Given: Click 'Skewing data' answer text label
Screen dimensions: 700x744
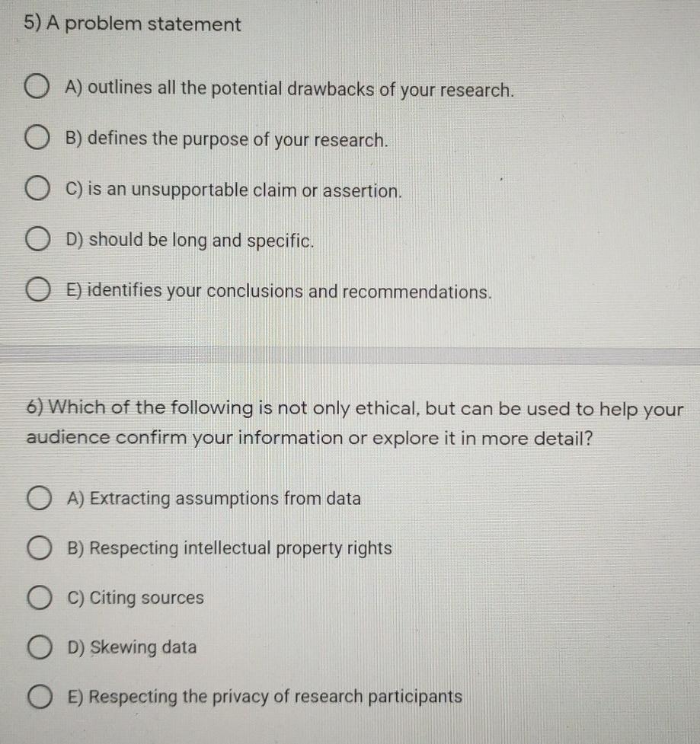Looking at the screenshot, I should (x=131, y=647).
